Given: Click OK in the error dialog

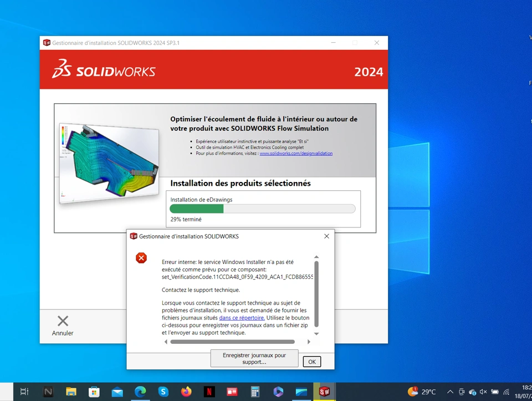Looking at the screenshot, I should (312, 362).
